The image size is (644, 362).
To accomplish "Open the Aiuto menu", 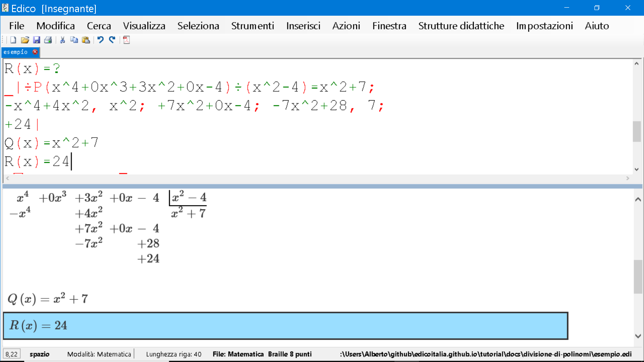I will click(597, 26).
